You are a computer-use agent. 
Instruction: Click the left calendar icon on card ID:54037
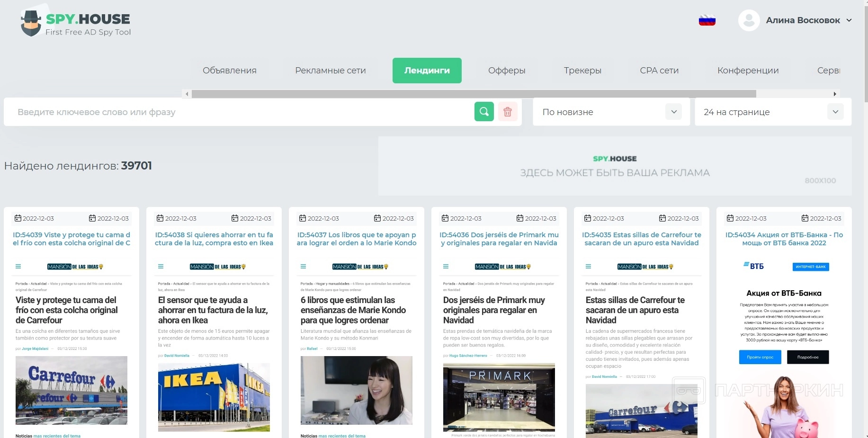coord(303,218)
